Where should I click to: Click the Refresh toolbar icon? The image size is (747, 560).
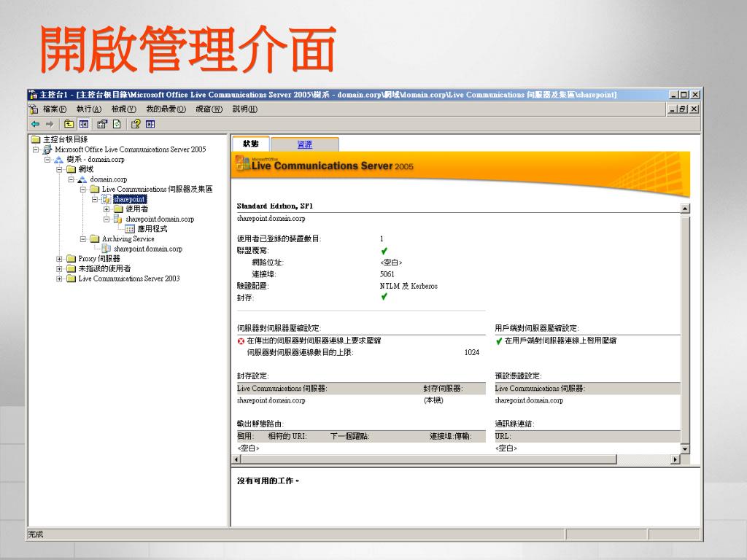[117, 124]
